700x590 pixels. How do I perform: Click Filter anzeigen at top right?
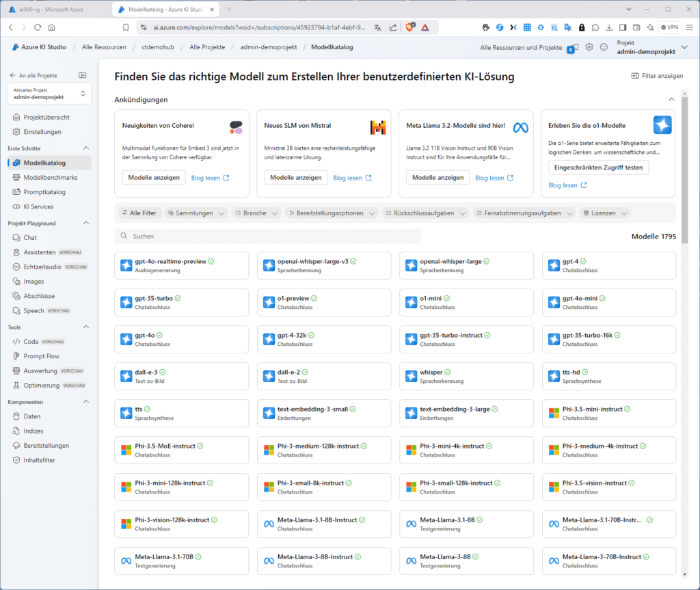pyautogui.click(x=657, y=76)
